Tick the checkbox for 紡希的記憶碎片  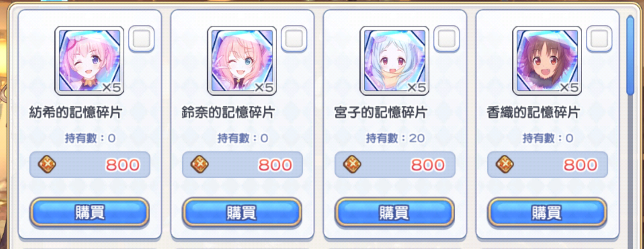tap(142, 39)
